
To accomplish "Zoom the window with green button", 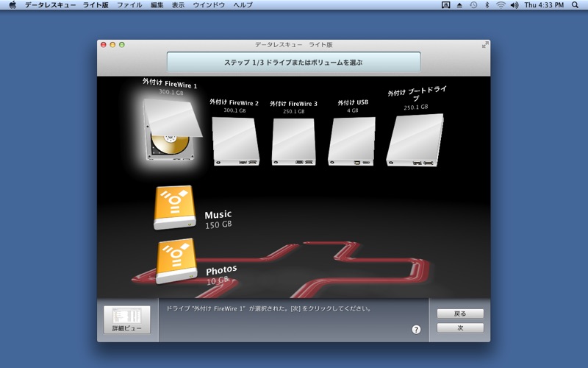I will [121, 45].
